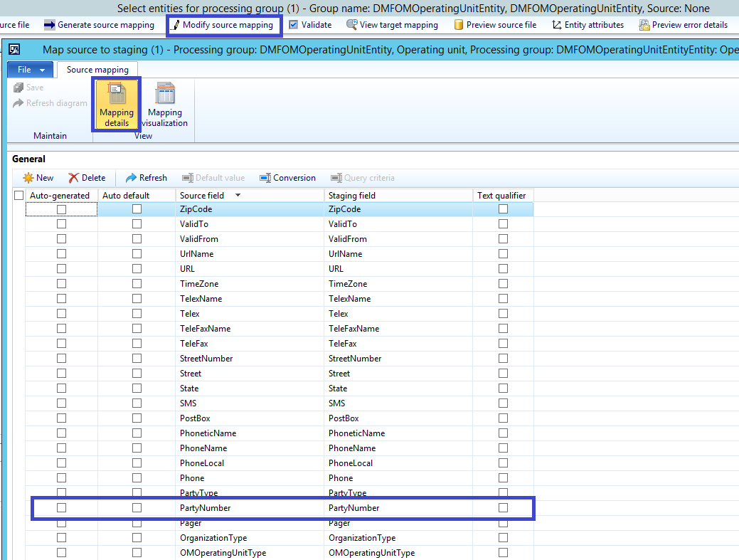
Task: Open Entity attributes
Action: 587,23
